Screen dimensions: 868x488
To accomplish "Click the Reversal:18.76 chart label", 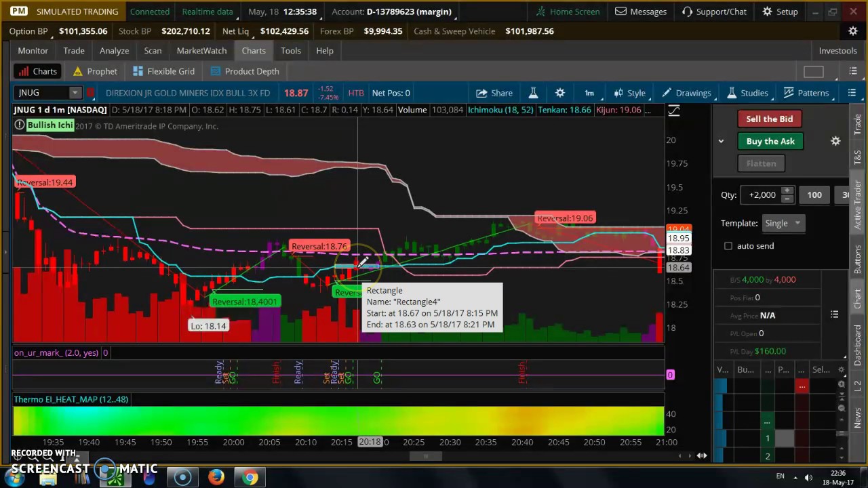I will (319, 247).
